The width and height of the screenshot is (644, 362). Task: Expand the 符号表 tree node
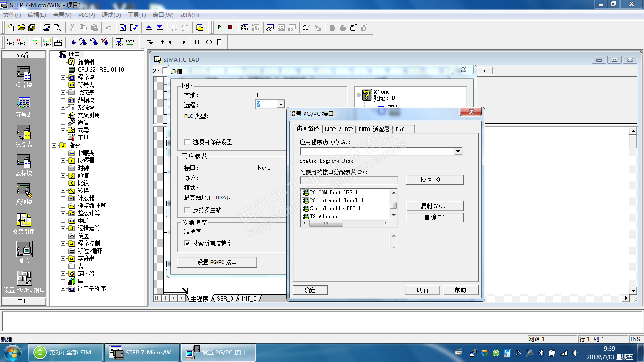[x=63, y=85]
